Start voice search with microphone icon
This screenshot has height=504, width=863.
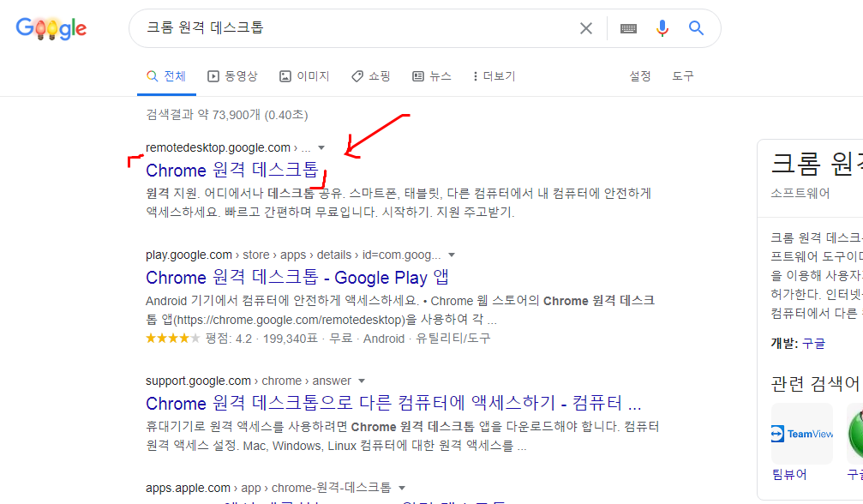[x=662, y=28]
